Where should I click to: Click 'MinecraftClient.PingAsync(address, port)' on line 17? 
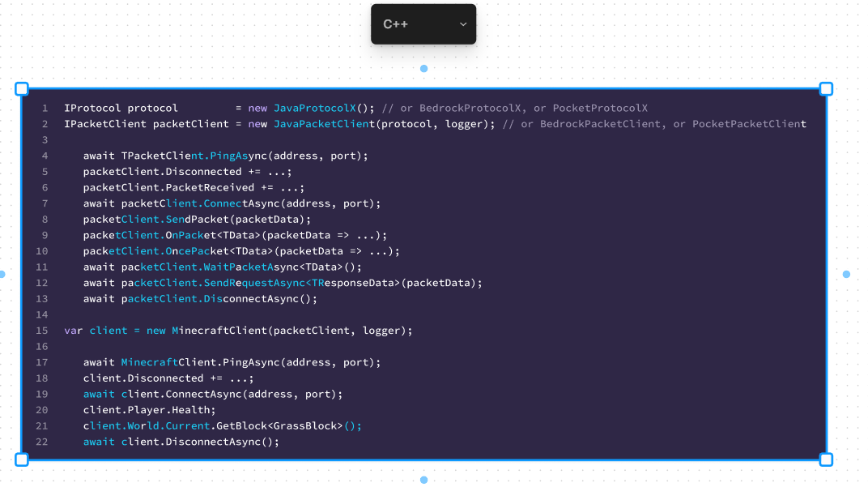tap(248, 362)
